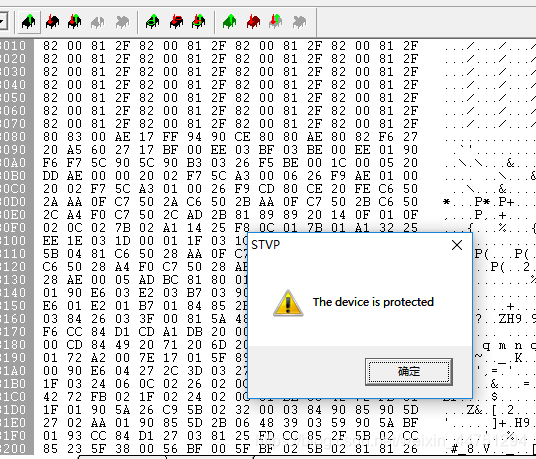Click the grayed-out erase icon at the toolbar's right end
536x459 pixels.
(x=299, y=22)
